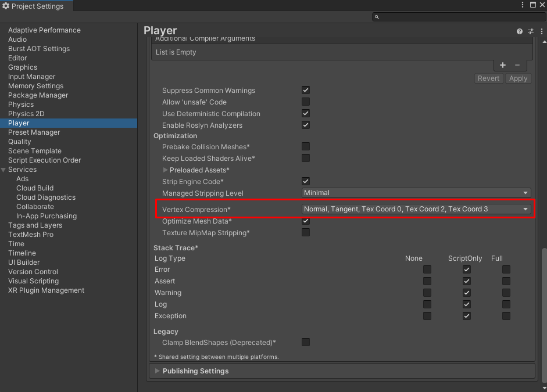Open Preset Manager settings
547x392 pixels.
pos(34,132)
